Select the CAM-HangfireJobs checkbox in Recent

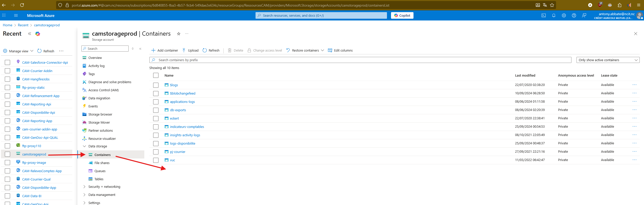point(8,79)
